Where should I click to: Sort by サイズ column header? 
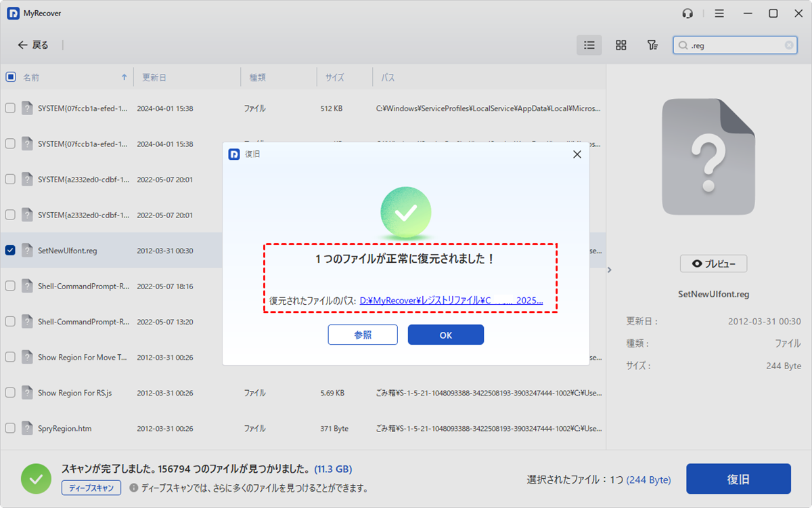334,77
